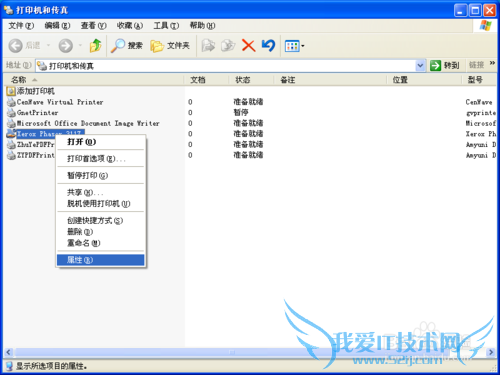
Task: Click the red Delete X icon
Action: [248, 46]
